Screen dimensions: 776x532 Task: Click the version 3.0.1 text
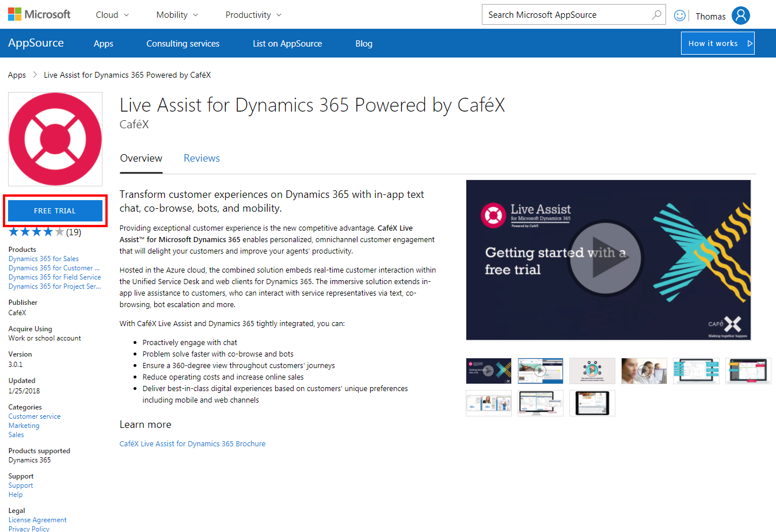[x=16, y=365]
